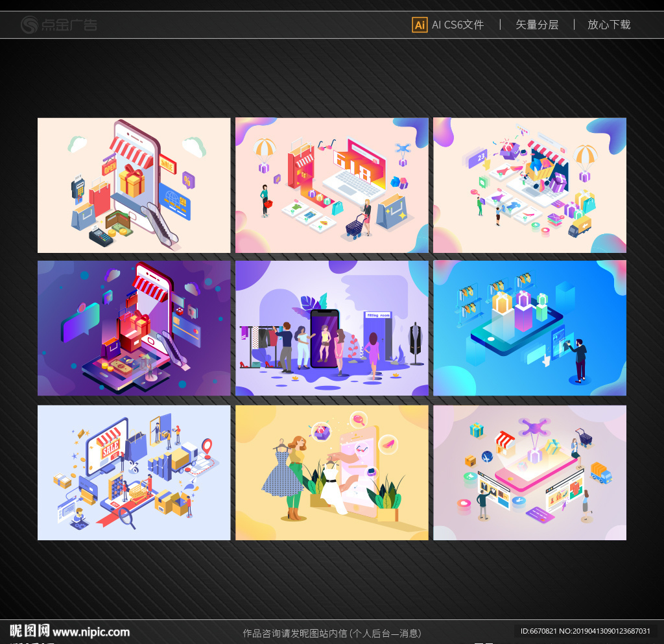The width and height of the screenshot is (664, 644).
Task: Click the 点金广告 logo in the header
Action: click(x=59, y=25)
